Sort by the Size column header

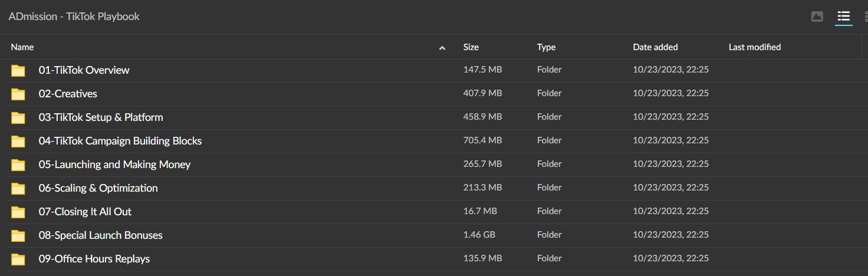(x=471, y=47)
